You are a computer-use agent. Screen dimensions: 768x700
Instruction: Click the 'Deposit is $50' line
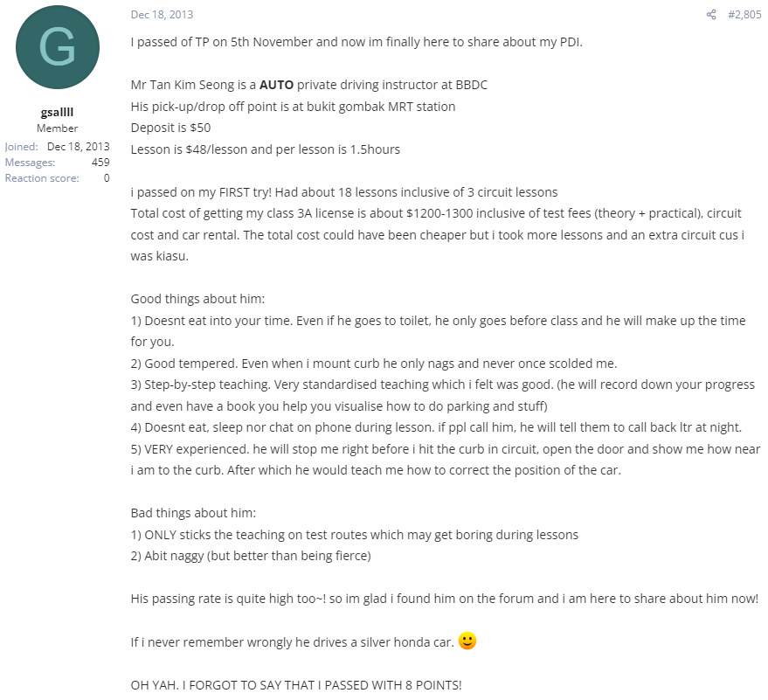pos(170,128)
